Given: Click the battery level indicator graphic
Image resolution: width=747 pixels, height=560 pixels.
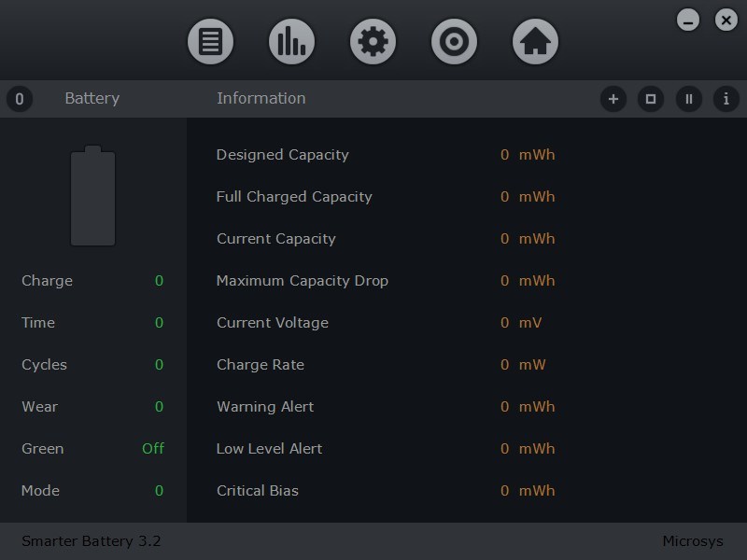Looking at the screenshot, I should click(92, 196).
